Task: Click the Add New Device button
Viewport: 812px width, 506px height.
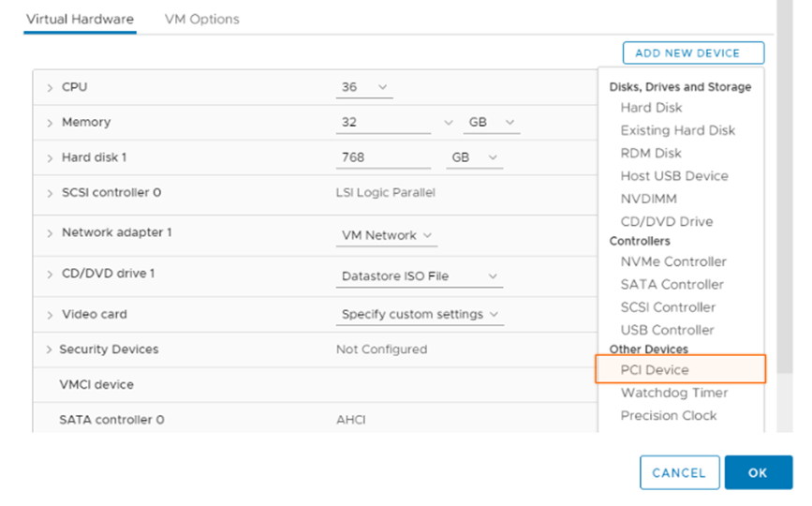Action: click(x=692, y=53)
